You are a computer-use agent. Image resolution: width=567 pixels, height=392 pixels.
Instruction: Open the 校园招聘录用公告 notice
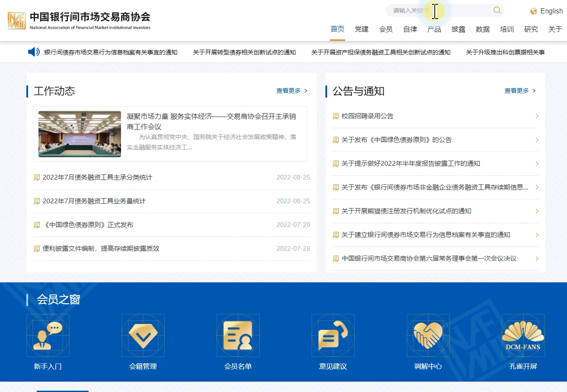pyautogui.click(x=367, y=116)
